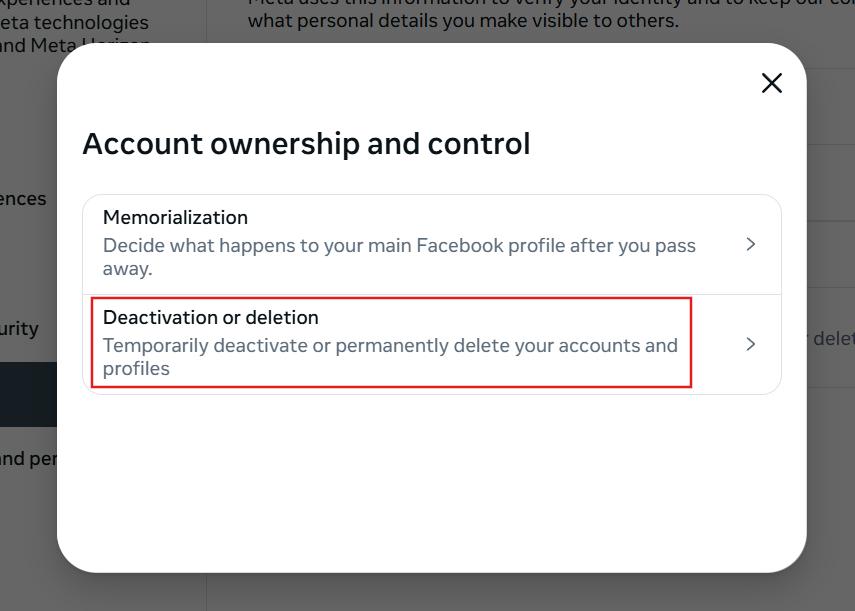The width and height of the screenshot is (855, 611).
Task: Click the "what personal details you make visible" text
Action: coord(462,21)
